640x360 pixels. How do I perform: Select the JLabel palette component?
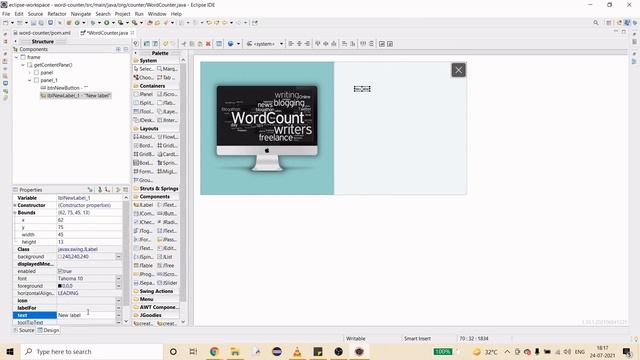(144, 205)
